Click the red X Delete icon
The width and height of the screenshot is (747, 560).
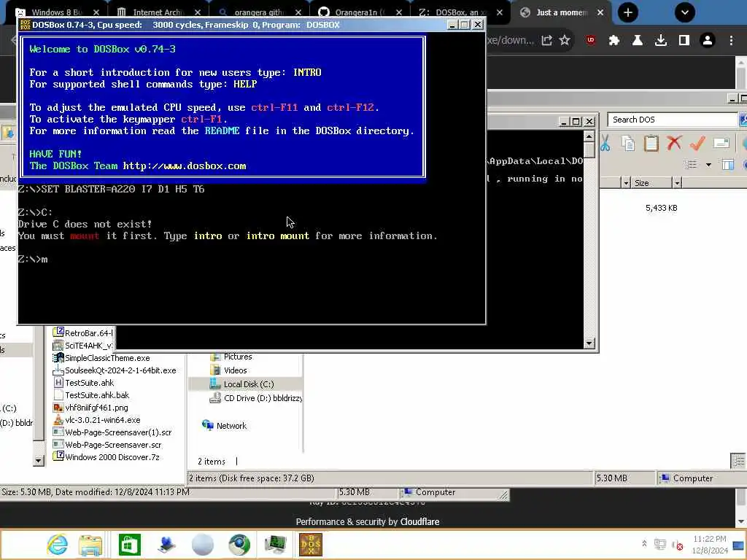tap(674, 143)
